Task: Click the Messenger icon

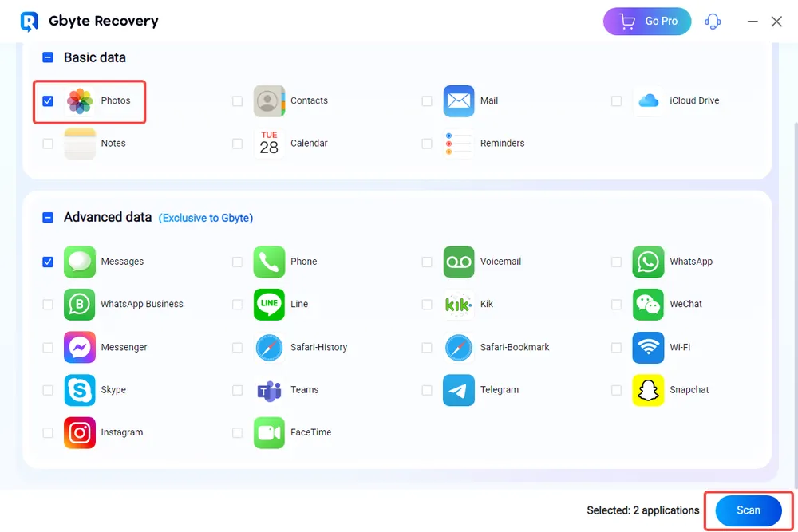Action: [80, 348]
